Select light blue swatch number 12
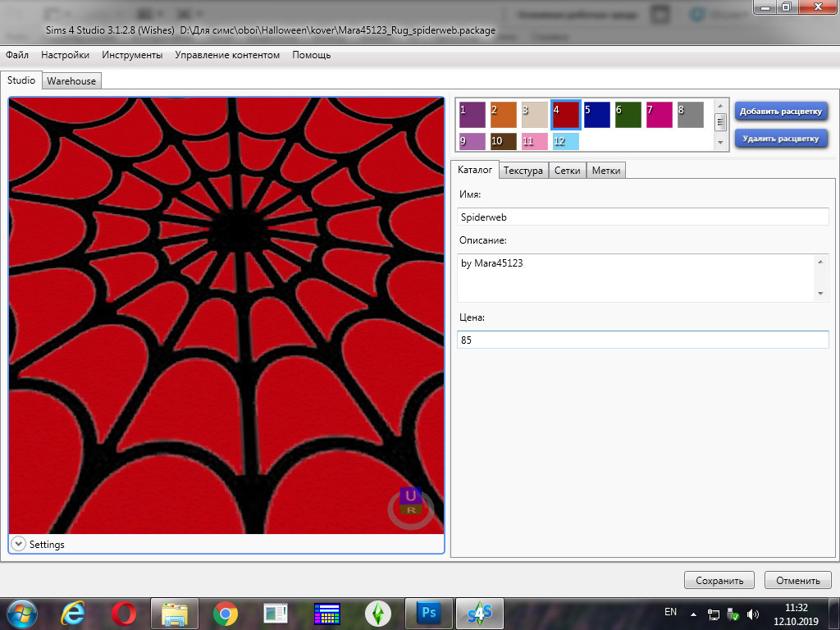This screenshot has height=630, width=840. pos(566,141)
